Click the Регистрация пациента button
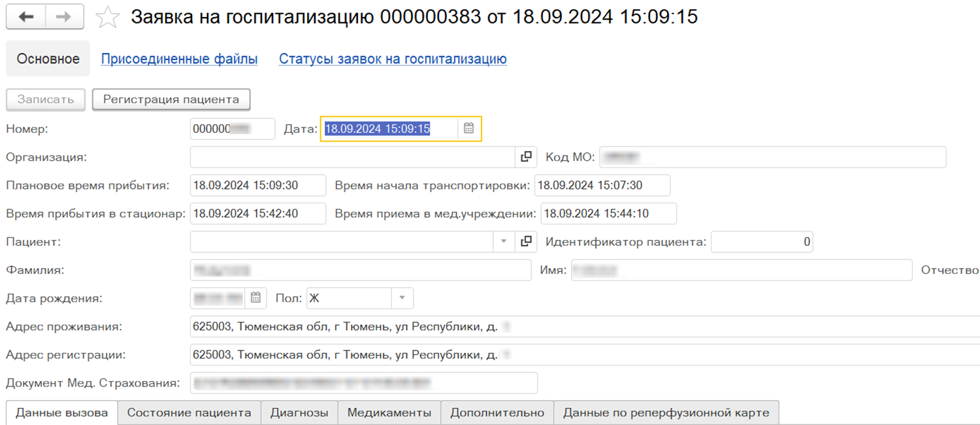 (171, 100)
